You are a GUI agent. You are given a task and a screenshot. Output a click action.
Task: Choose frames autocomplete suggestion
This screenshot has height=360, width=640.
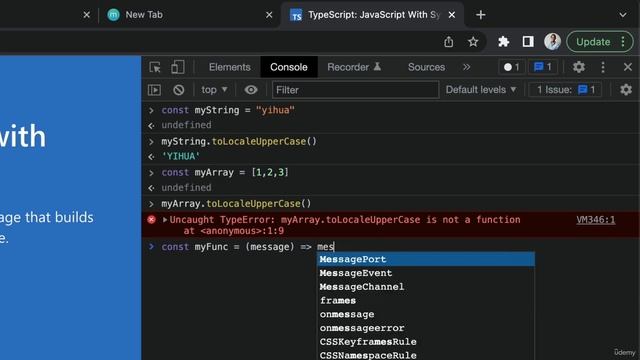(x=426, y=301)
